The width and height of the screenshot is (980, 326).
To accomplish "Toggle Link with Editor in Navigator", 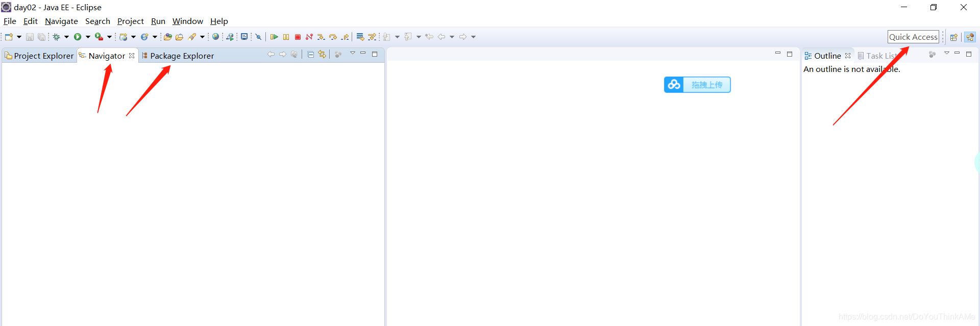I will [x=322, y=54].
